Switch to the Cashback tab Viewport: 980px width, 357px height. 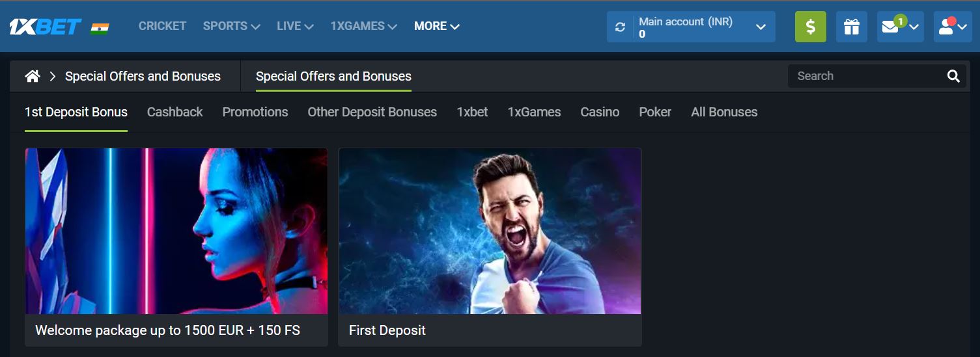click(x=175, y=112)
